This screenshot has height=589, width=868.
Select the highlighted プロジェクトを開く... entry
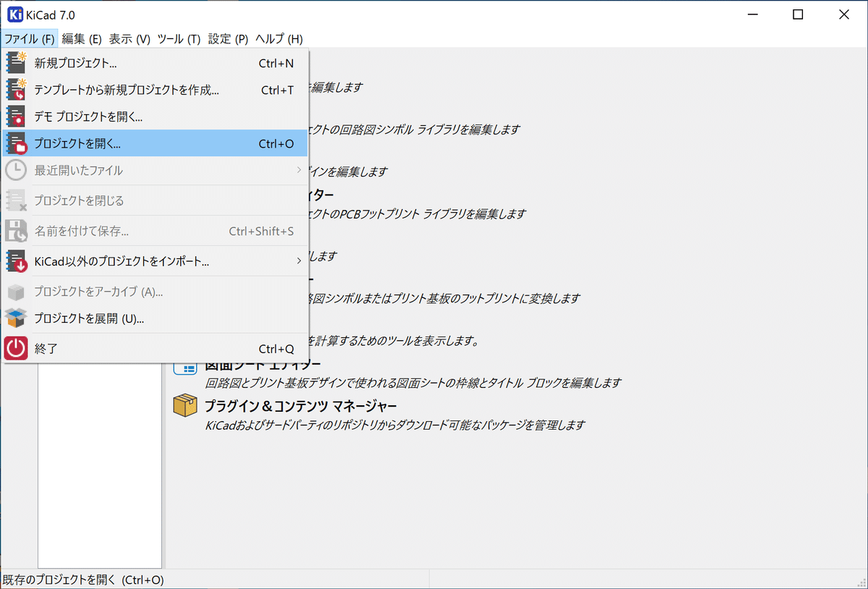[156, 143]
